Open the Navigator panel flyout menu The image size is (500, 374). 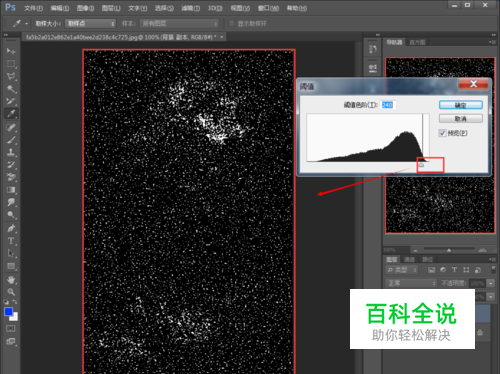(x=492, y=42)
